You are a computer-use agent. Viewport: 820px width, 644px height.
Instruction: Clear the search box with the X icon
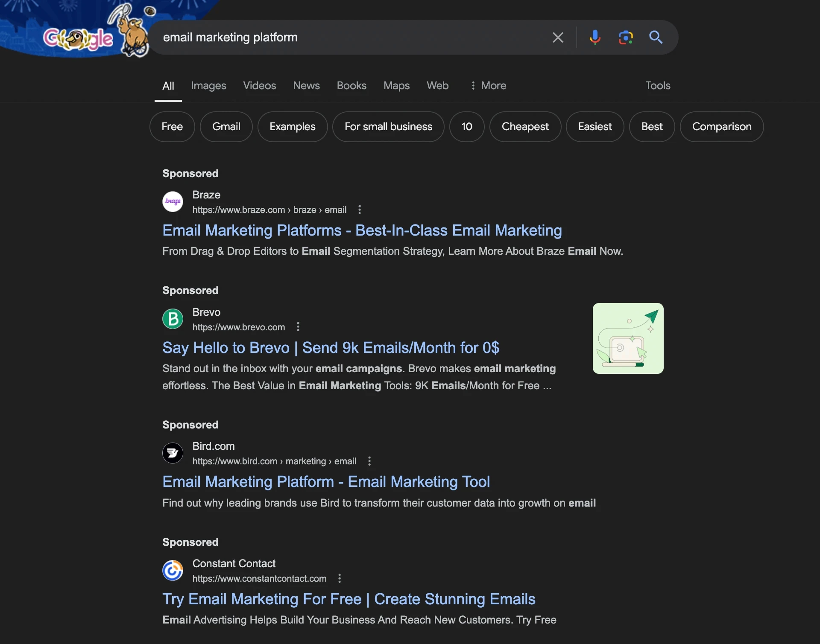point(558,38)
